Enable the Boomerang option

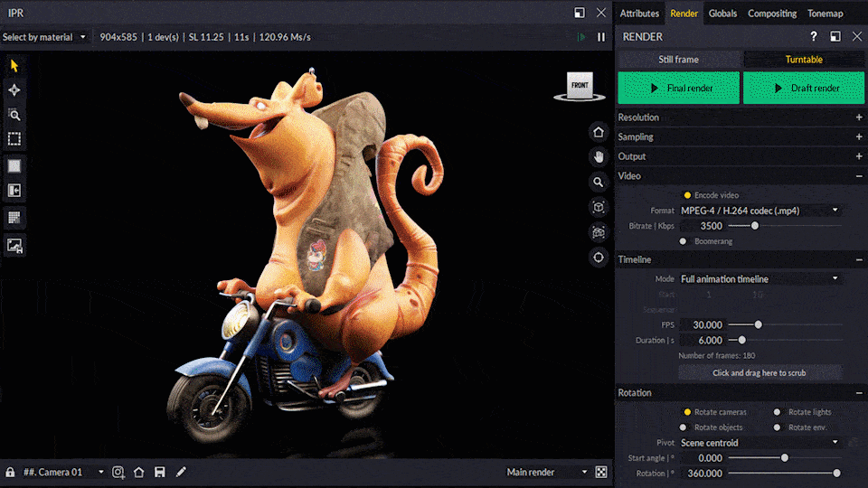pyautogui.click(x=683, y=241)
